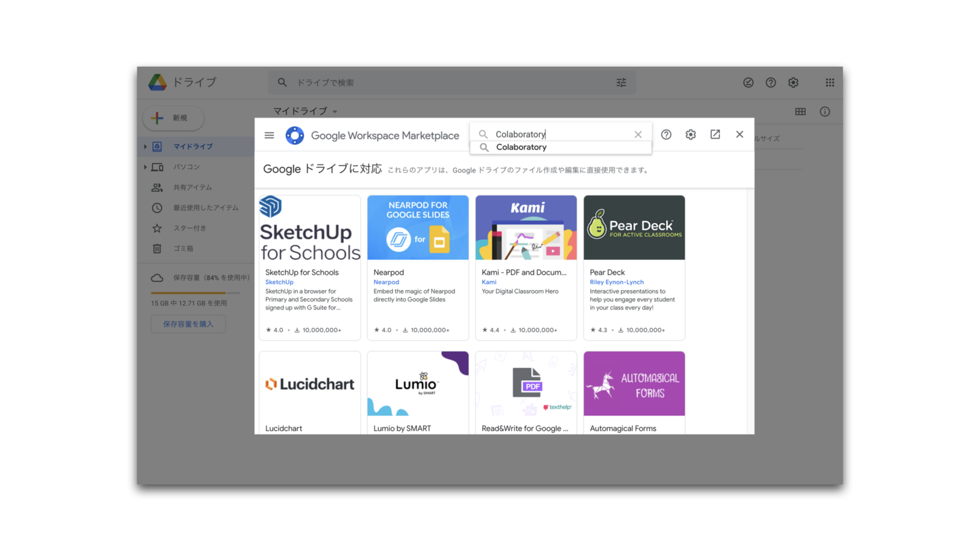
Task: Click the Google ドライブに対応 heading
Action: click(x=322, y=169)
